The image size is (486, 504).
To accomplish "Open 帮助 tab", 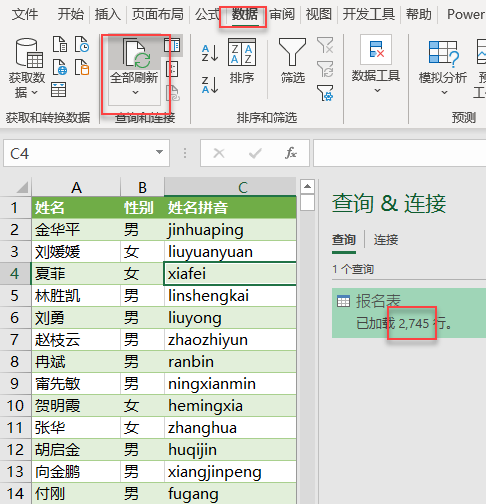I will [419, 15].
